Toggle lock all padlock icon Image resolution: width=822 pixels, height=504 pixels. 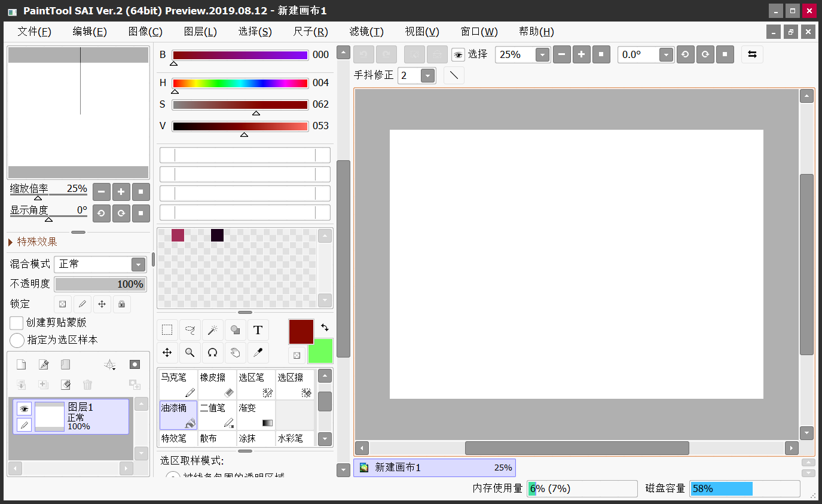click(x=121, y=304)
